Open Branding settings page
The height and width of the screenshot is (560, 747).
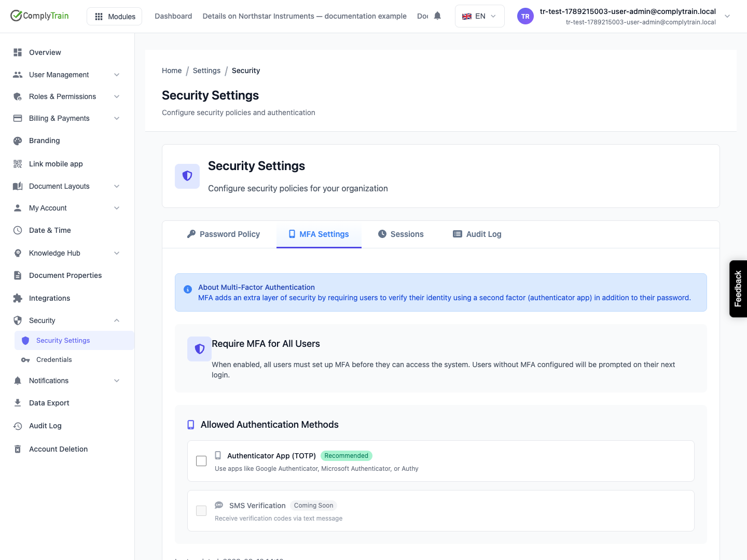point(44,141)
